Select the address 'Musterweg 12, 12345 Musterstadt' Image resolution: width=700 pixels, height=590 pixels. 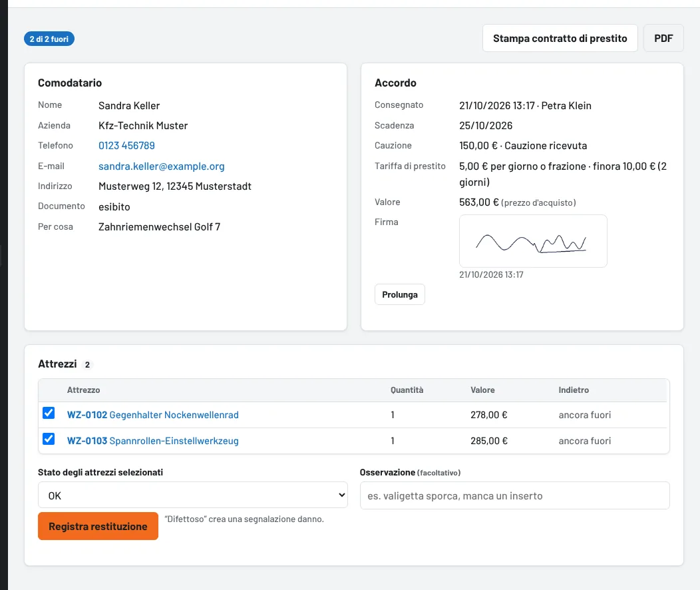point(175,186)
